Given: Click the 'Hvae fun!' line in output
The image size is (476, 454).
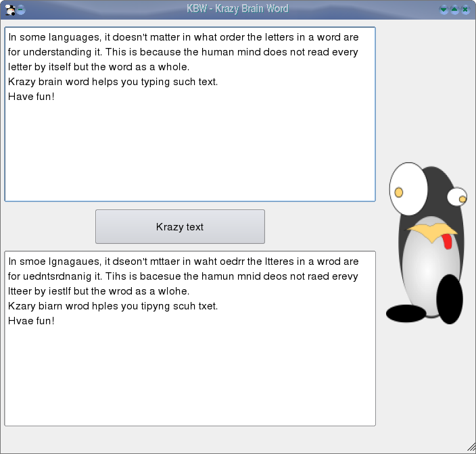Looking at the screenshot, I should (31, 320).
